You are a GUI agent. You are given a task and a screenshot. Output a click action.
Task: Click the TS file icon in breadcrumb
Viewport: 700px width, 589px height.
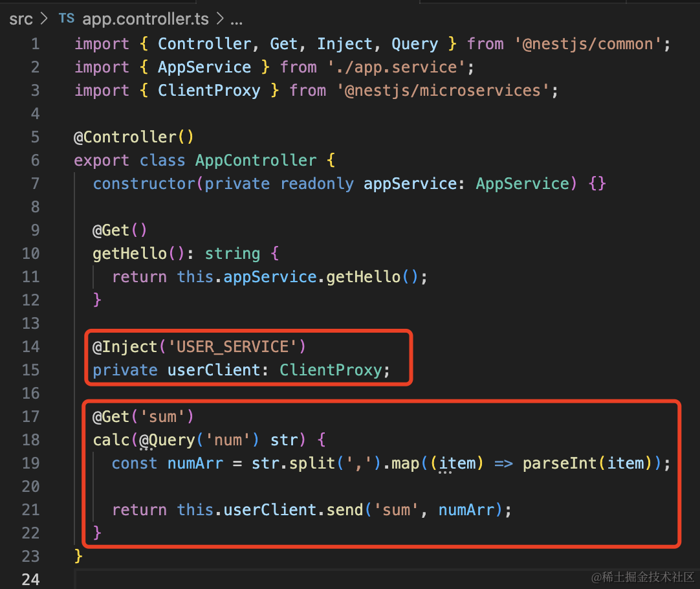[x=67, y=19]
